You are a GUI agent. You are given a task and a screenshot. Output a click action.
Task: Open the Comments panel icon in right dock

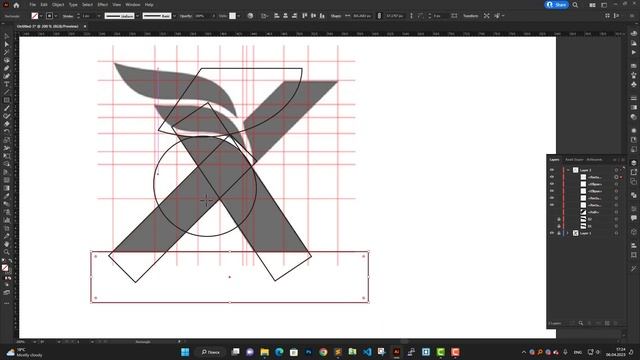pos(633,218)
